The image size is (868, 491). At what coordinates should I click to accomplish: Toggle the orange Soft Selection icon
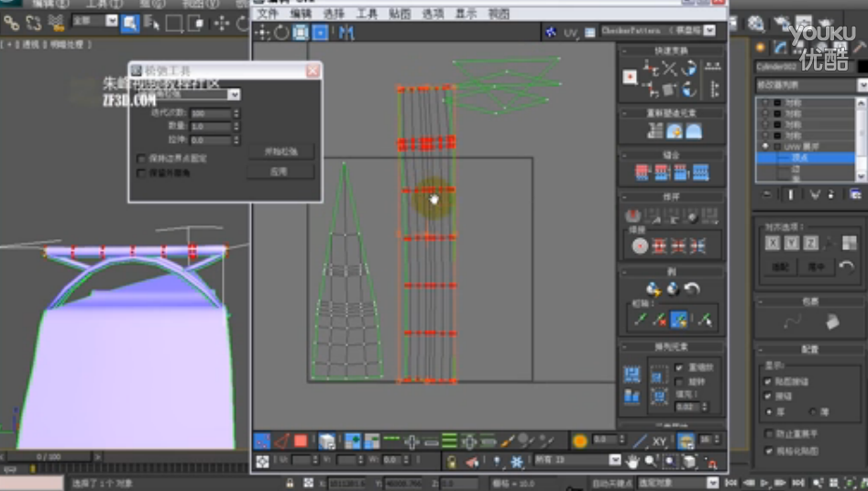[x=579, y=442]
